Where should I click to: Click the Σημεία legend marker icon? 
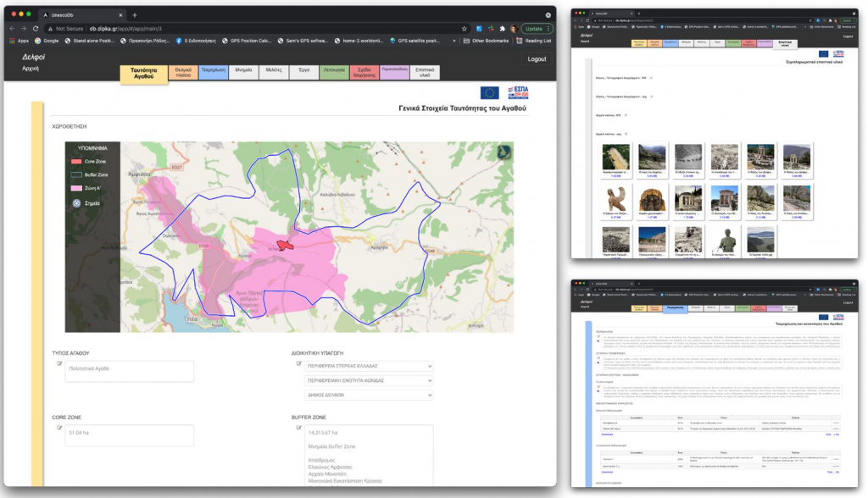[76, 203]
